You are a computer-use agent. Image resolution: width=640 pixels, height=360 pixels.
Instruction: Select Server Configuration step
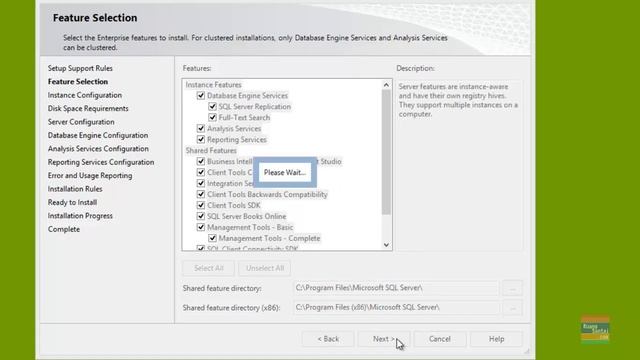click(81, 122)
